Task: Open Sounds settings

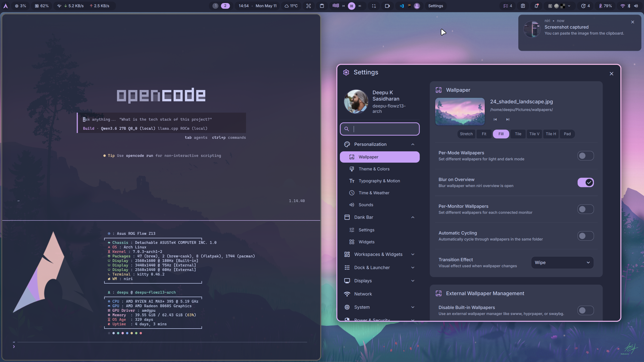Action: [x=380, y=205]
